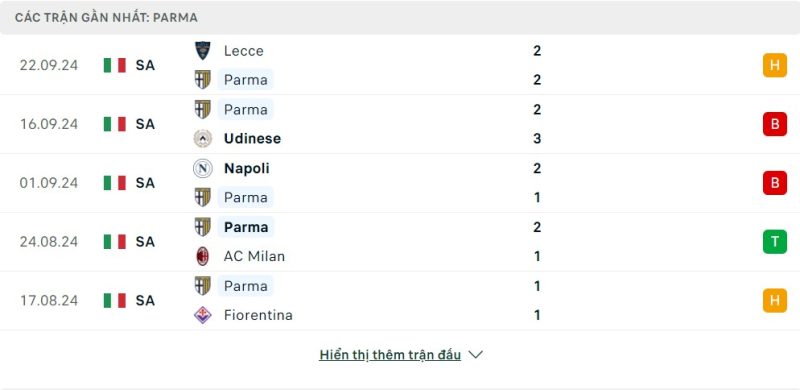Screen dimensions: 800x390
Task: Click the Napoli club crest icon
Action: 203,168
